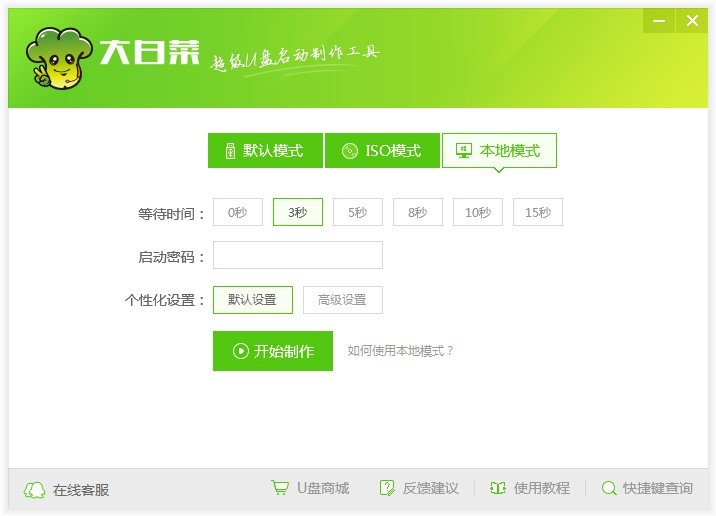The width and height of the screenshot is (716, 516).
Task: Open the 如何使用本地模式 help link
Action: 400,351
